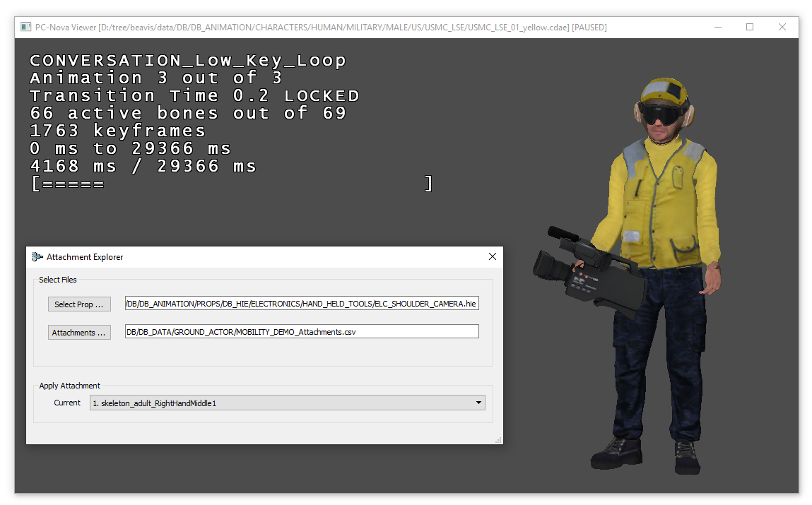This screenshot has height=505, width=812.
Task: Click the "0 ms to 29366 ms" line
Action: [130, 148]
